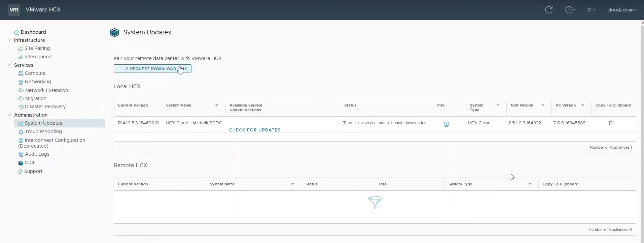
Task: Filter NSX Version column
Action: [543, 105]
